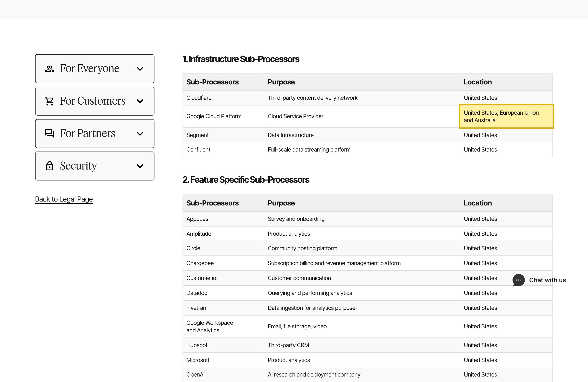Click the Feature Specific Sub-Processors heading

tap(246, 180)
